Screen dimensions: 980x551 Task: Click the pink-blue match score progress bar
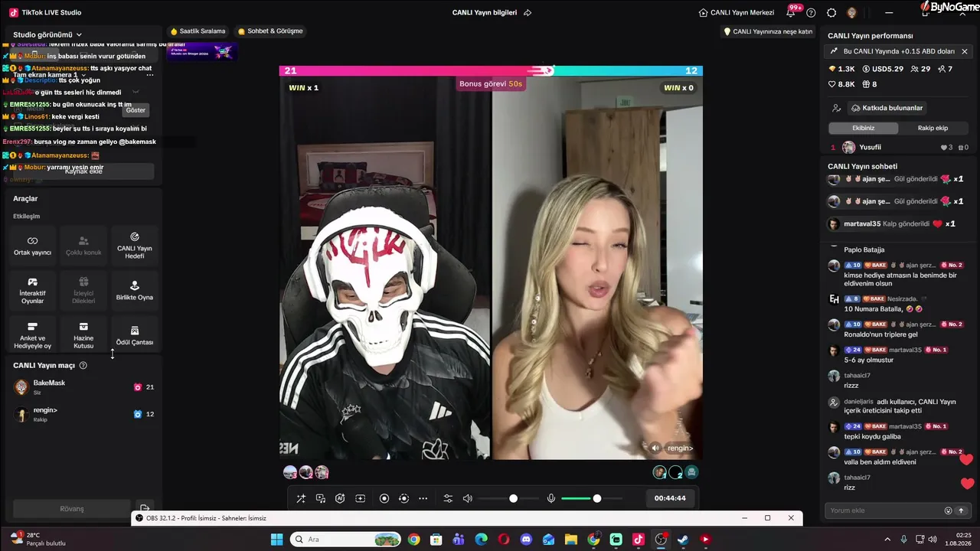pos(491,70)
